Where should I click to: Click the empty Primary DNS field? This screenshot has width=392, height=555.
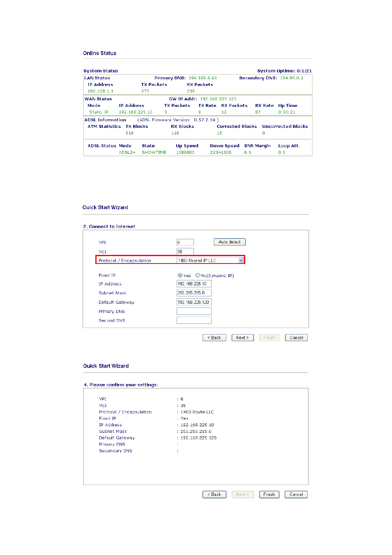pos(194,311)
